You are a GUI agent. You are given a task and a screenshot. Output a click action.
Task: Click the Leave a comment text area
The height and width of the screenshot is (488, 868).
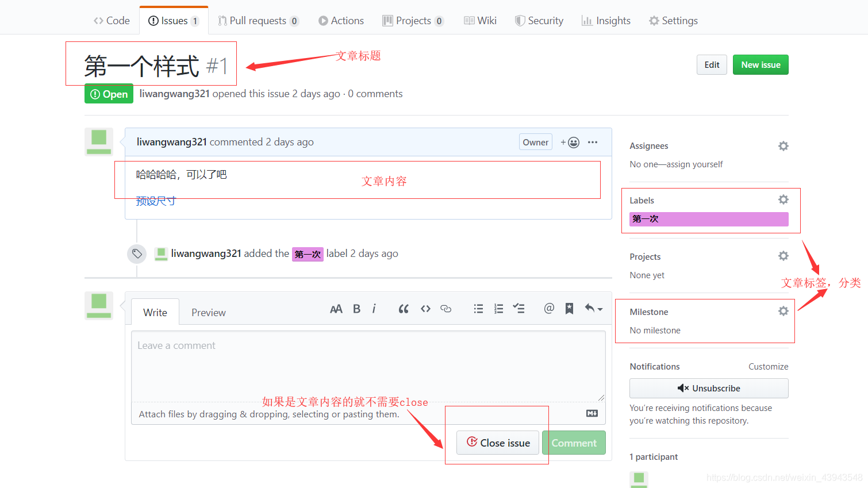pyautogui.click(x=368, y=366)
